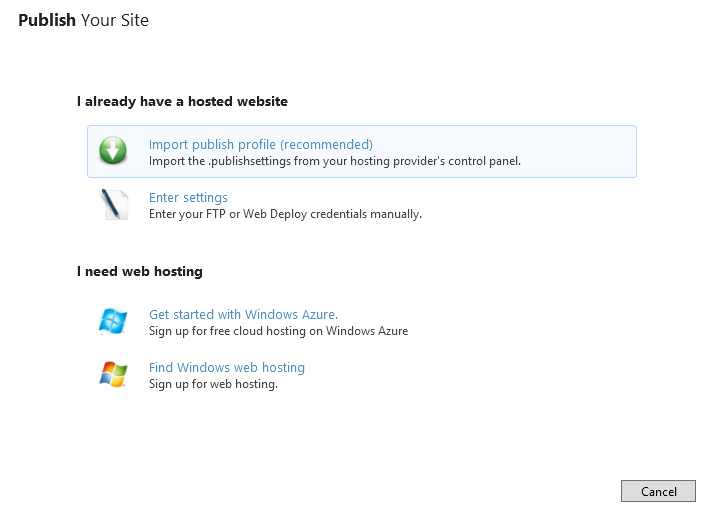Click 'Windows Azure' in the cloud hosting description

click(x=367, y=331)
